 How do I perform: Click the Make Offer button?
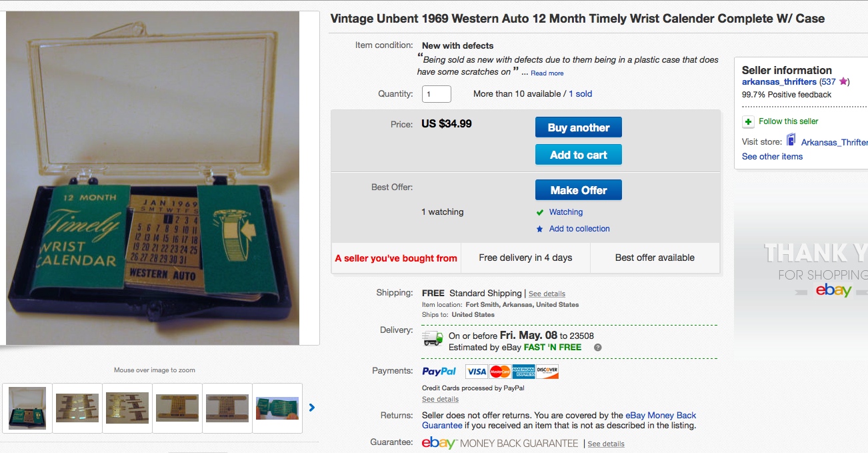(579, 190)
